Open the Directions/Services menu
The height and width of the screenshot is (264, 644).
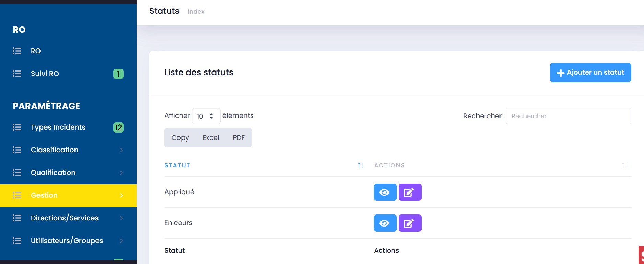(x=65, y=218)
